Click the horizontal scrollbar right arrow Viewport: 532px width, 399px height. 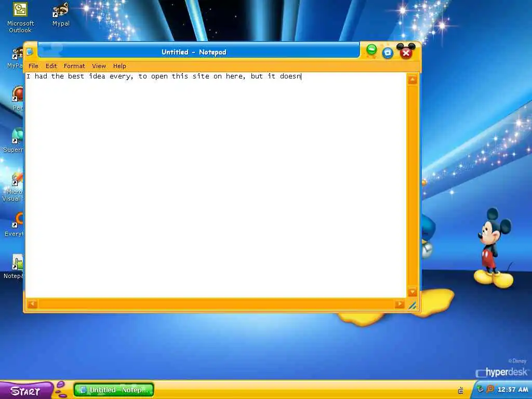pyautogui.click(x=400, y=304)
